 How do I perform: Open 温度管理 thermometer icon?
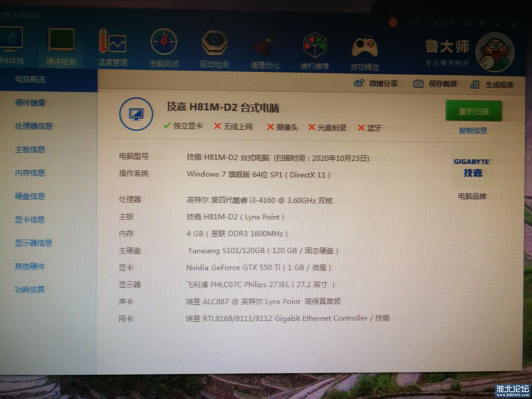[x=112, y=42]
